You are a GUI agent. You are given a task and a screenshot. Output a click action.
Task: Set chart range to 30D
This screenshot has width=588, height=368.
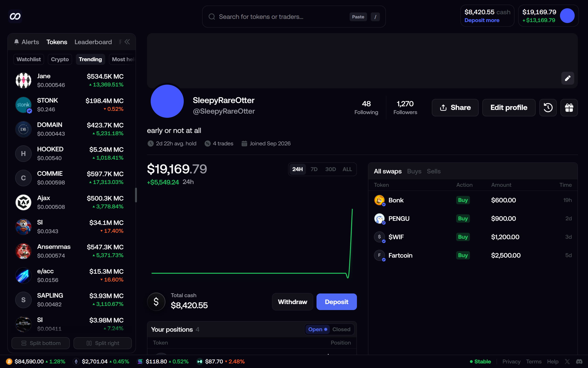click(331, 169)
